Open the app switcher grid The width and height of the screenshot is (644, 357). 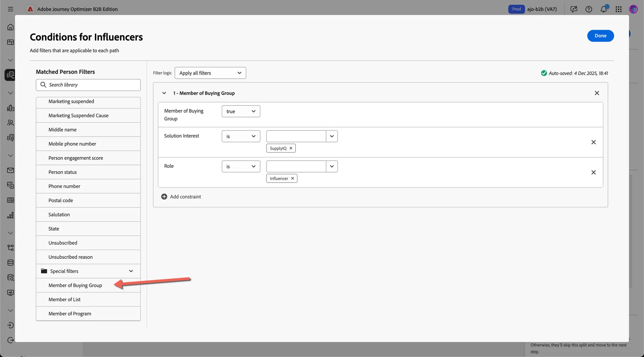619,9
